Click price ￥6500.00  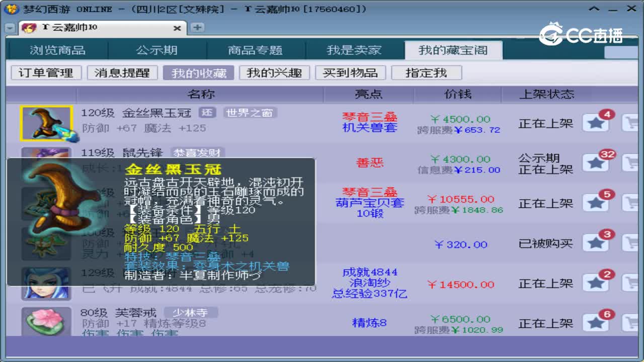[460, 319]
